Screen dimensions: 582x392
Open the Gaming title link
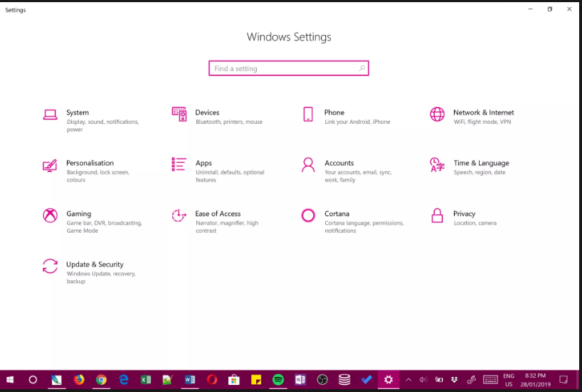79,214
